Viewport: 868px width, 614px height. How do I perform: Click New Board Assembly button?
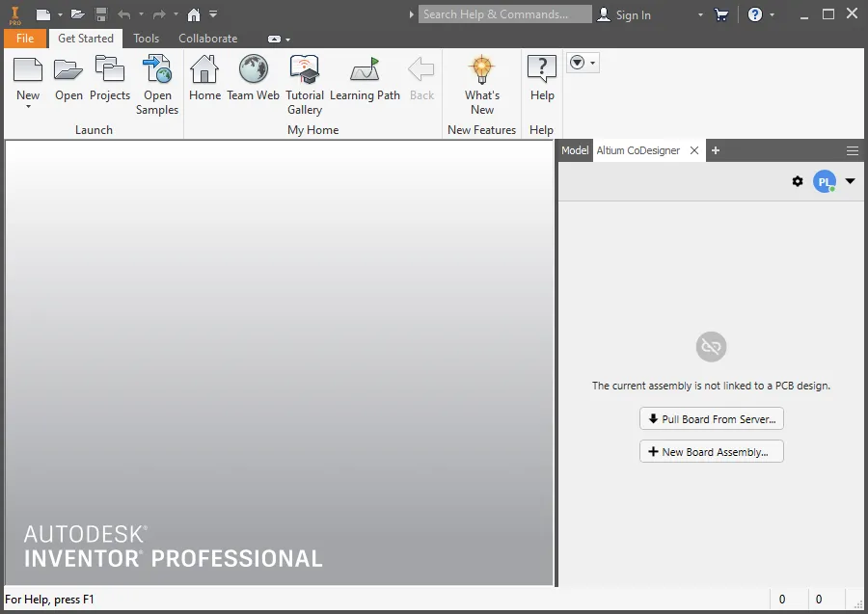(712, 451)
